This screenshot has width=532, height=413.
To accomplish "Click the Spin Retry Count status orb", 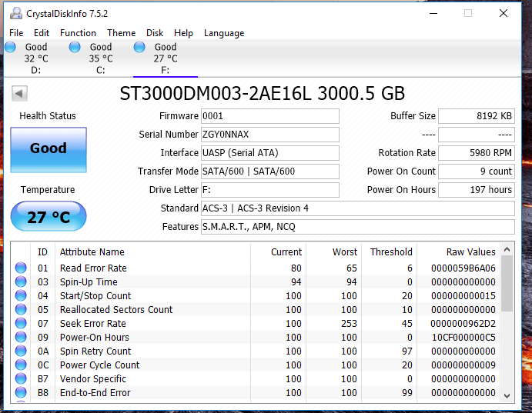I will (x=21, y=351).
